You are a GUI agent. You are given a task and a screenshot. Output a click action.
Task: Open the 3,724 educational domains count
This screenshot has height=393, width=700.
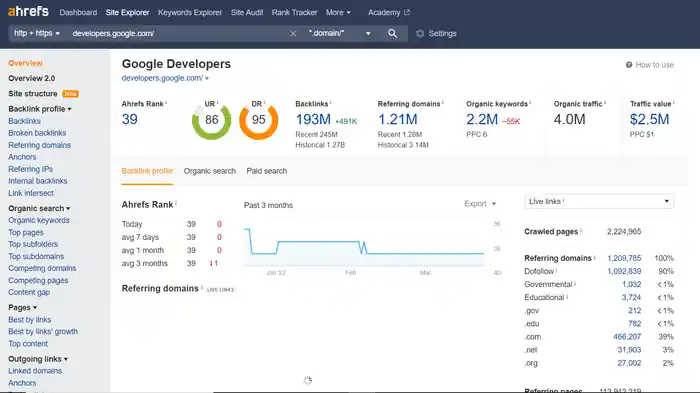click(x=631, y=297)
